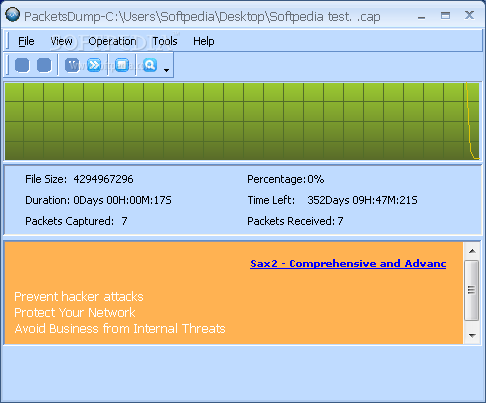Click 'Avoid Business from Internal Threats' text
This screenshot has height=403, width=486.
[x=120, y=329]
